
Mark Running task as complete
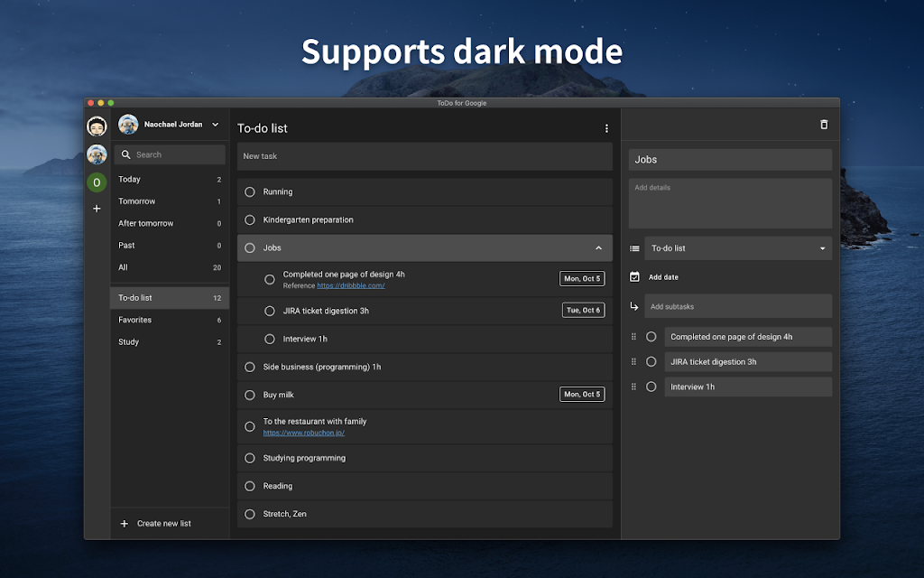(250, 191)
